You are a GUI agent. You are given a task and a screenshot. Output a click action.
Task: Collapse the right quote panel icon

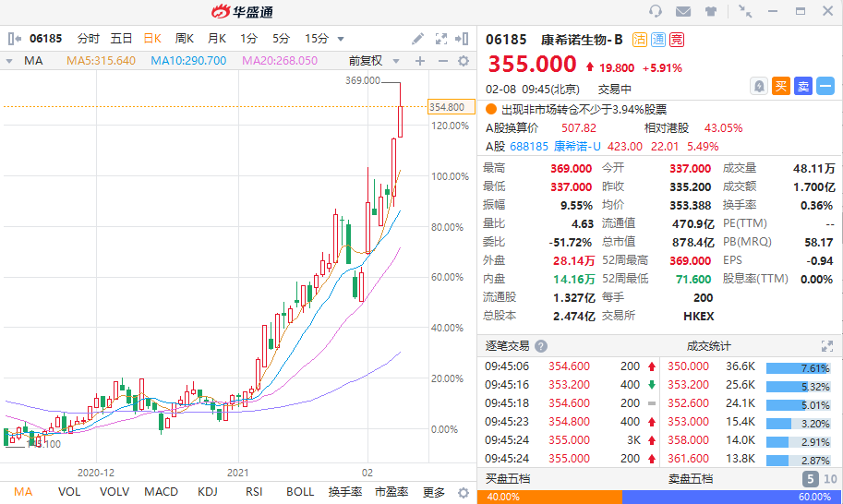click(x=462, y=39)
